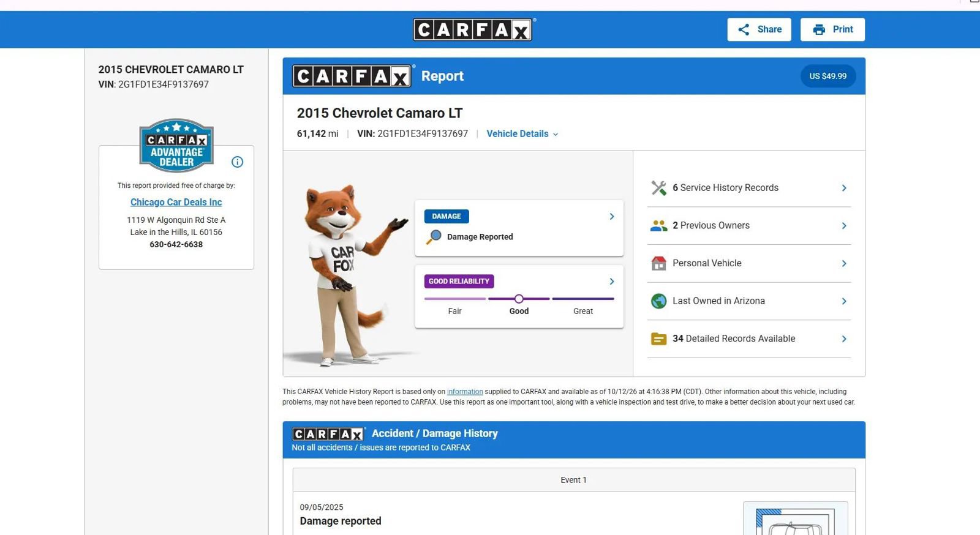Click the reliability slider knob at Good
The width and height of the screenshot is (980, 535).
(519, 299)
